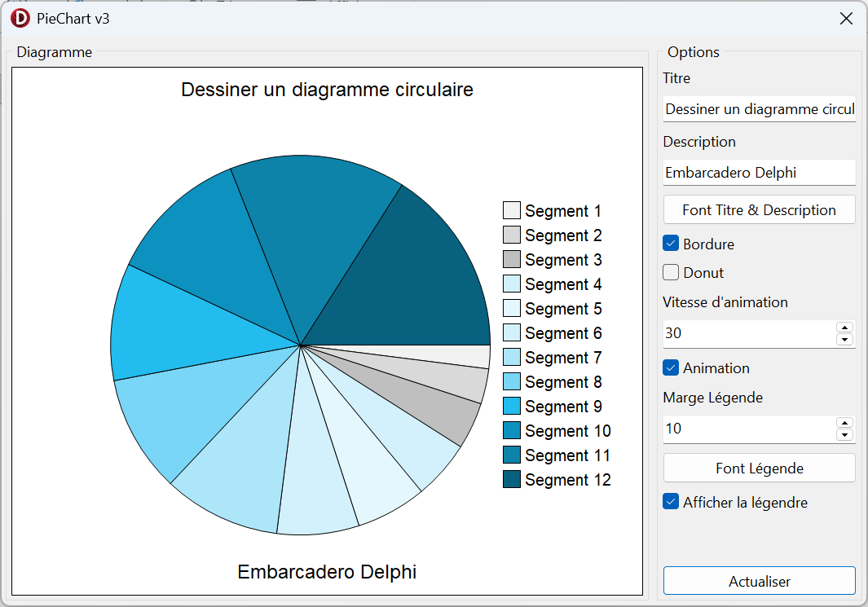868x607 pixels.
Task: Toggle the Bordure checkbox
Action: [x=671, y=244]
